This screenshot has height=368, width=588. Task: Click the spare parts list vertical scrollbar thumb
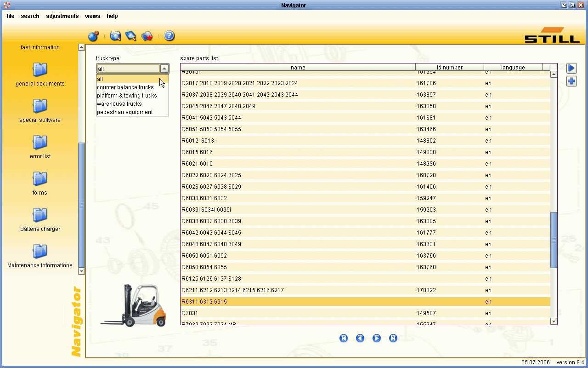554,240
